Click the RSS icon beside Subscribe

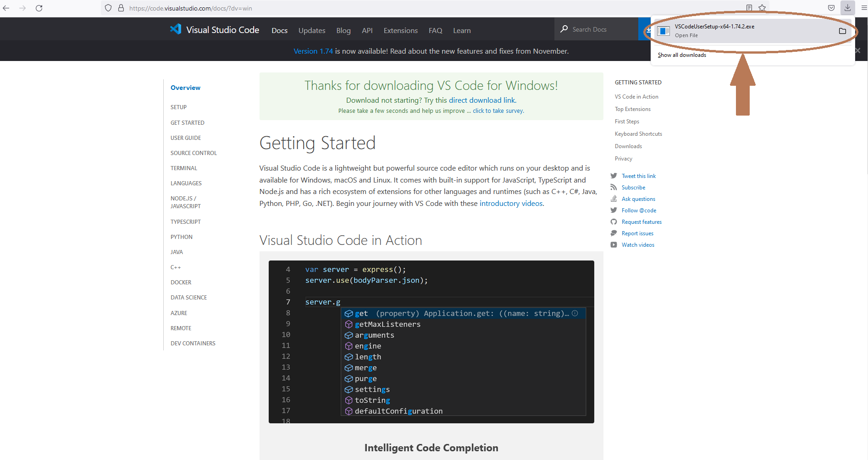(614, 187)
